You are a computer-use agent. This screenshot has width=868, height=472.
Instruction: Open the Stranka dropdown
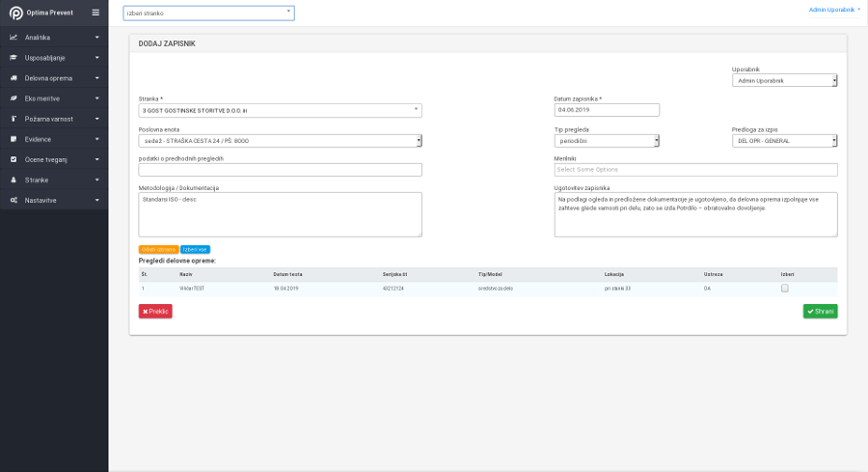point(280,110)
